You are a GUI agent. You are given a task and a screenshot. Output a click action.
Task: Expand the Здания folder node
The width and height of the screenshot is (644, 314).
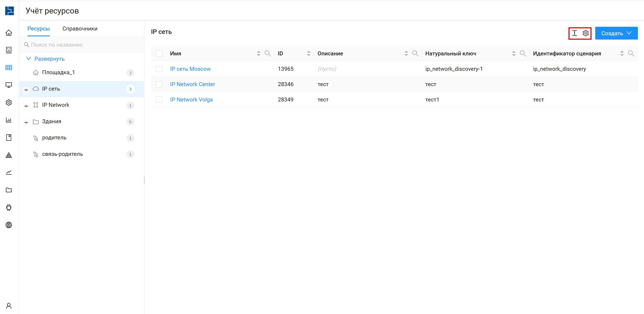click(26, 122)
